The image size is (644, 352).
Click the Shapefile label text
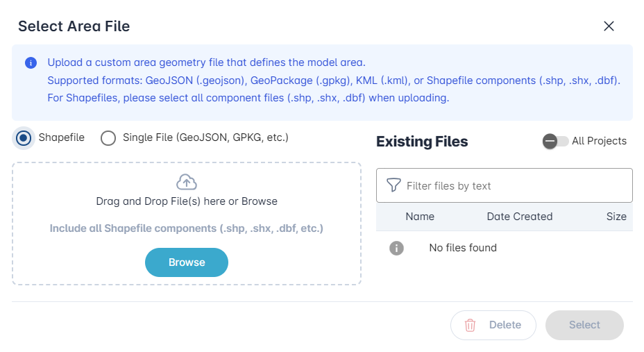coord(62,137)
